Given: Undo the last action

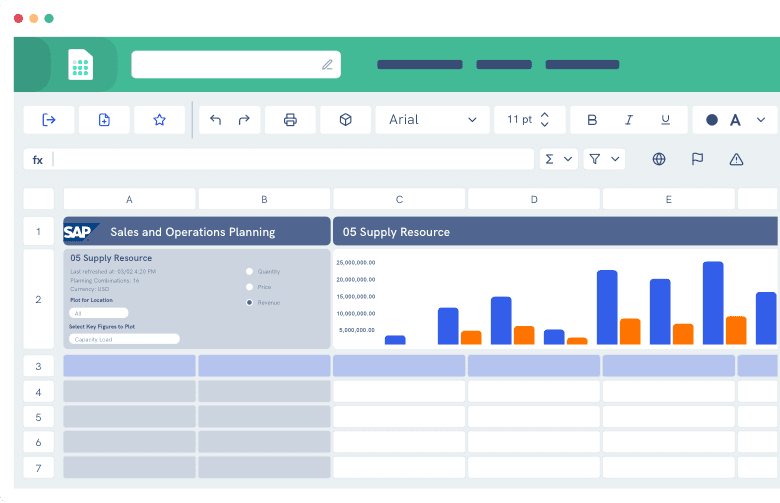Looking at the screenshot, I should pyautogui.click(x=215, y=120).
